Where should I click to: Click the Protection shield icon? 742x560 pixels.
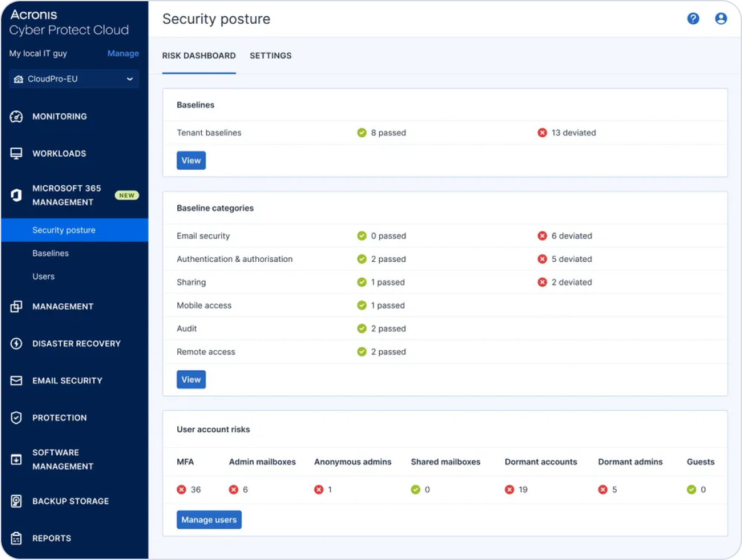click(17, 418)
